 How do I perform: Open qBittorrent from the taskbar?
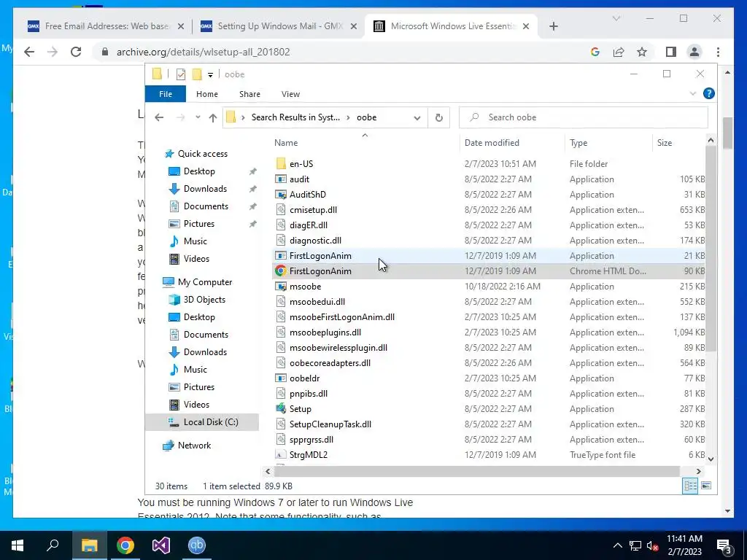(x=197, y=545)
